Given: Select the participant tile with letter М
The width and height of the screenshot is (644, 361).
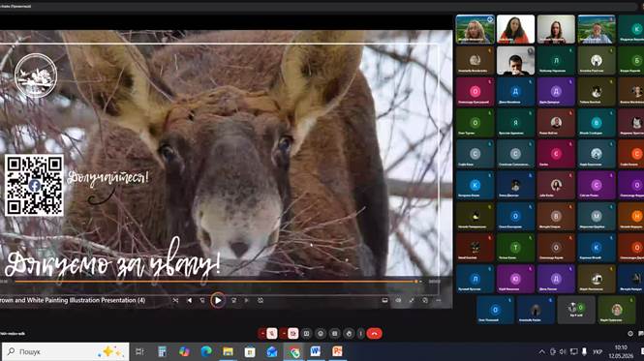Looking at the screenshot, I should click(597, 217).
